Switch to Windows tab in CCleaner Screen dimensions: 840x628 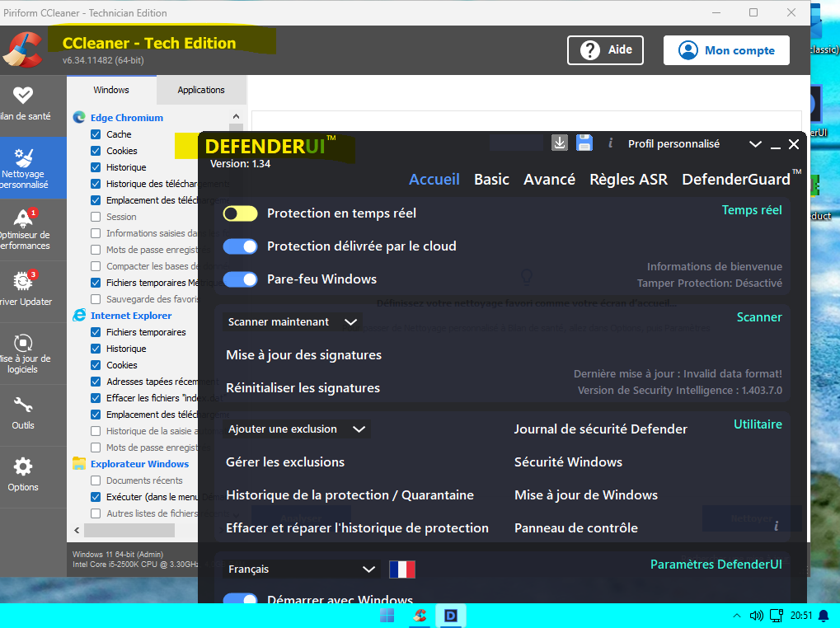click(x=111, y=90)
